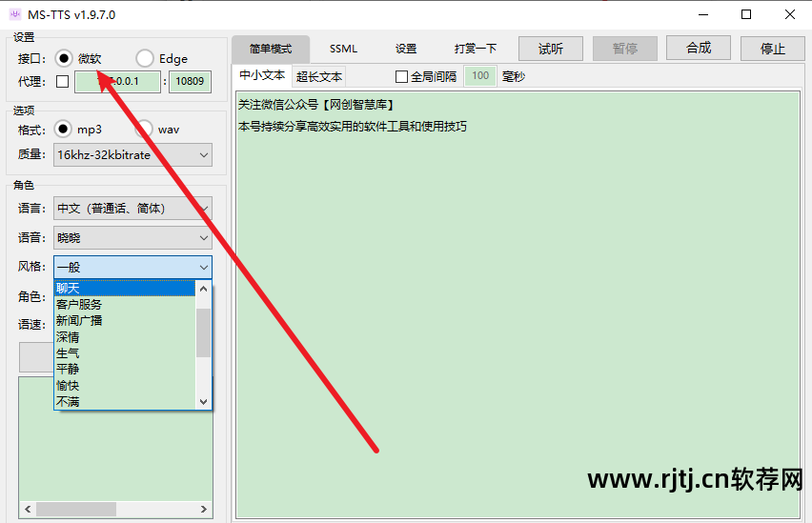This screenshot has height=523, width=812.
Task: Click style list scroll up arrow
Action: point(204,289)
